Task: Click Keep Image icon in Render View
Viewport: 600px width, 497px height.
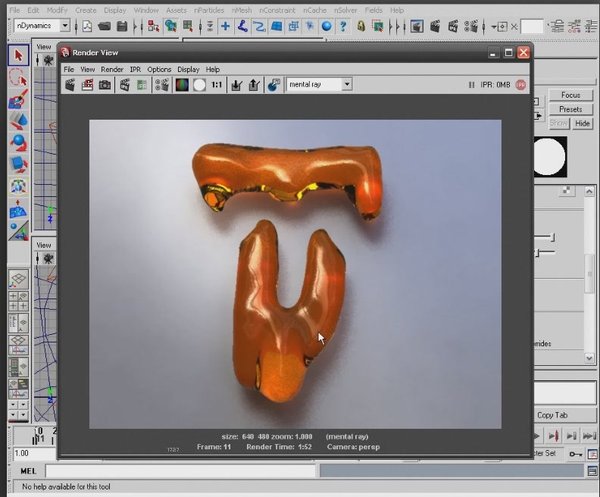Action: point(236,86)
